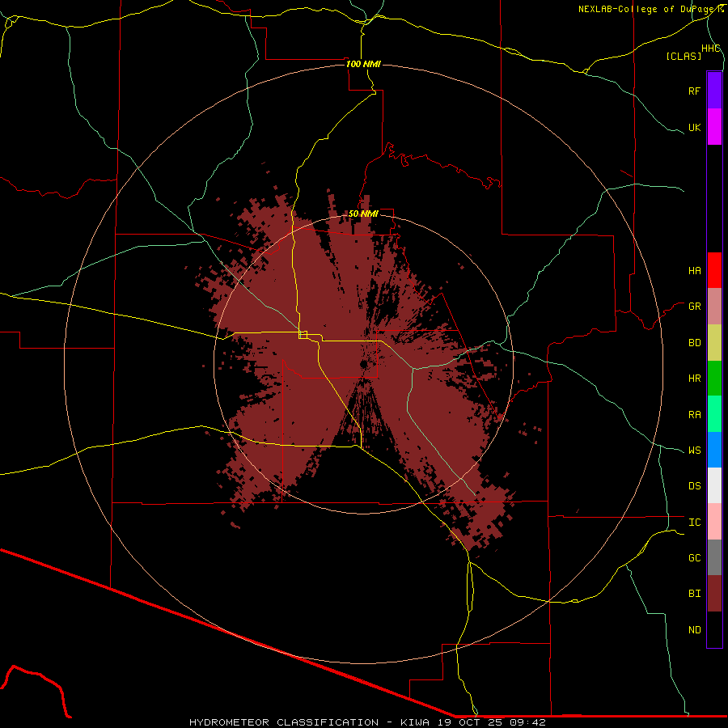This screenshot has width=728, height=728.
Task: Click the gray GC color swatch
Action: (714, 557)
